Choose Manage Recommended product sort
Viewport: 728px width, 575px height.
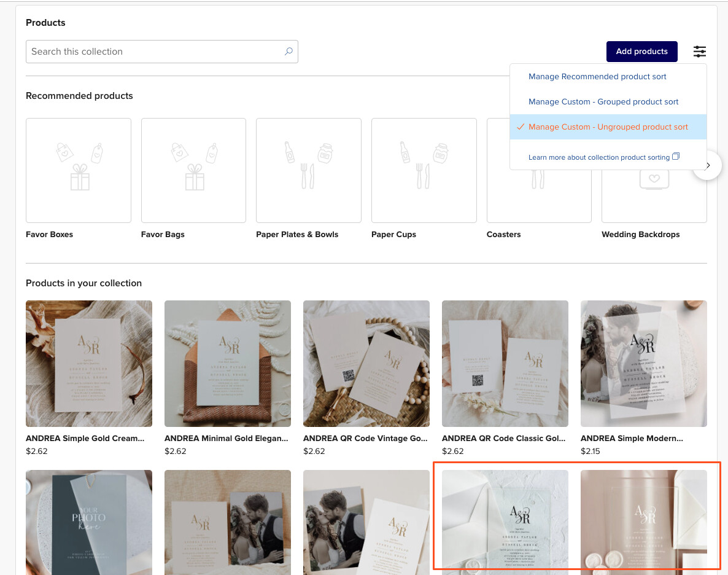click(597, 77)
